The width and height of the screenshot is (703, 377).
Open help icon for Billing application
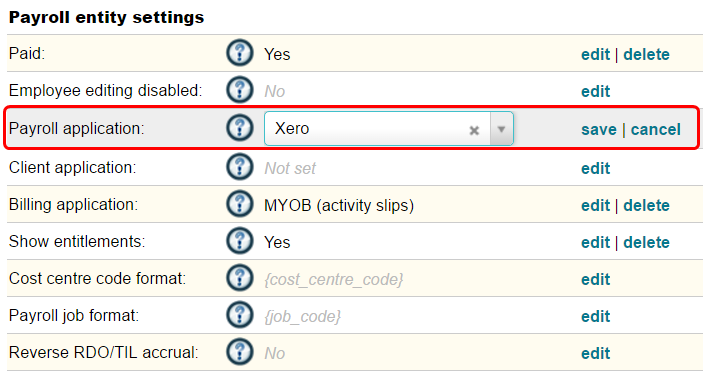pyautogui.click(x=240, y=204)
